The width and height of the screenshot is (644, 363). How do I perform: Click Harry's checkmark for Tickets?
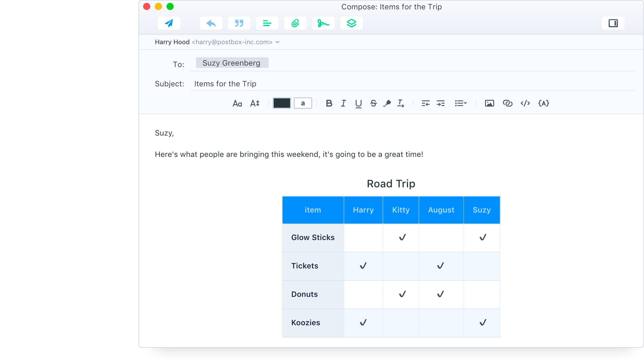363,266
